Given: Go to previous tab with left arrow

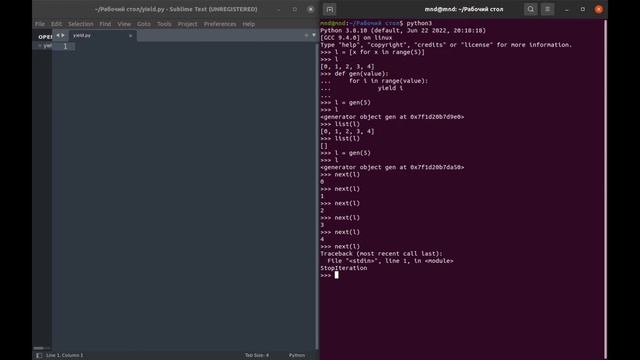Looking at the screenshot, I should tap(58, 36).
